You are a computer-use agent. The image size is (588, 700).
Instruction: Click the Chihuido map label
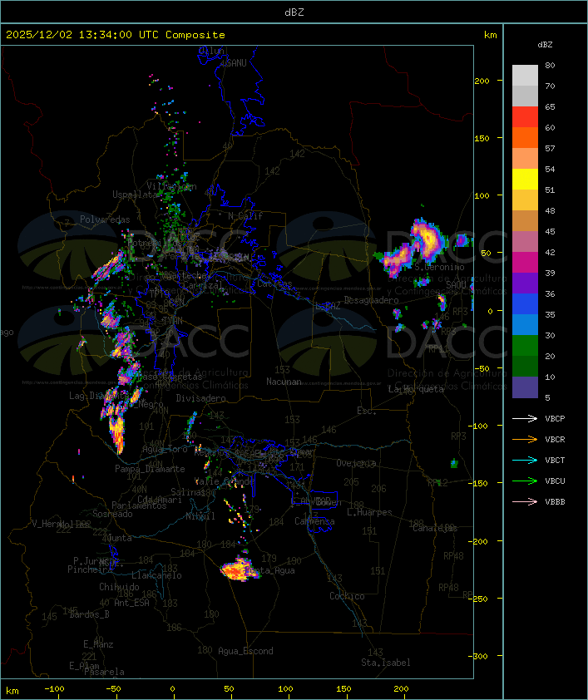click(119, 587)
